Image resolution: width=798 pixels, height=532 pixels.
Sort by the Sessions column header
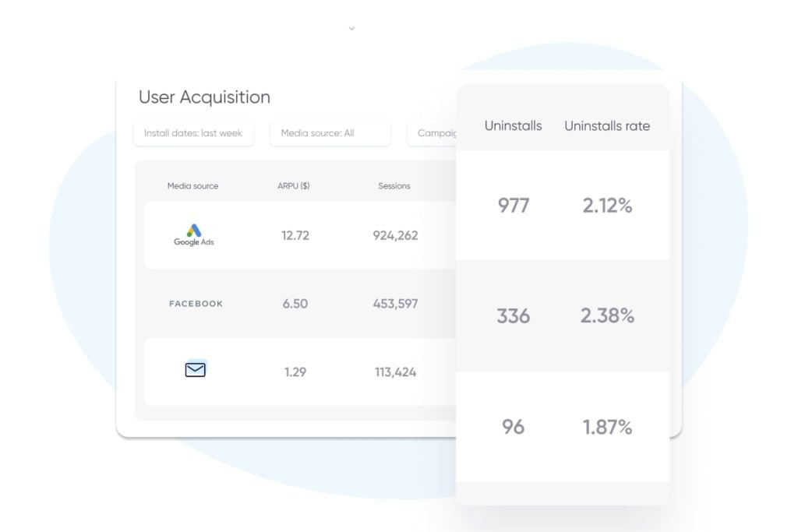click(394, 186)
